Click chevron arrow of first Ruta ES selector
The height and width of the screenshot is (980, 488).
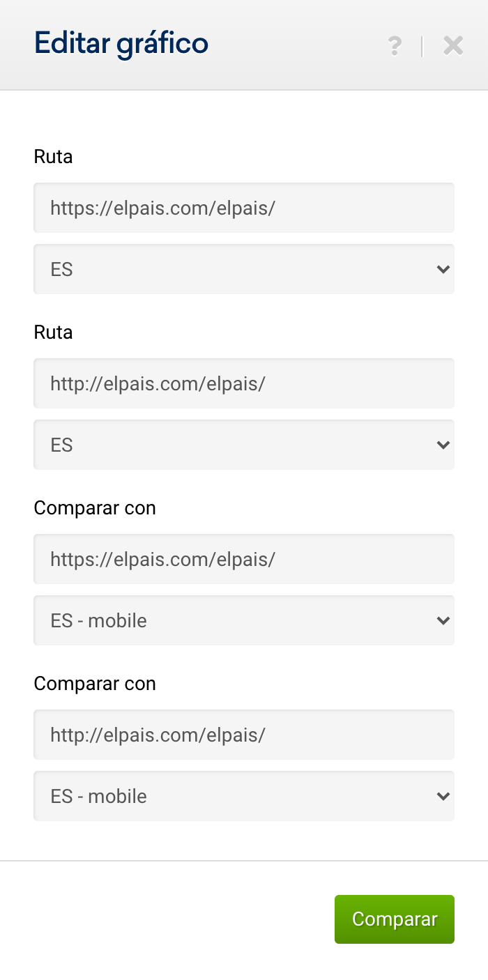point(443,269)
